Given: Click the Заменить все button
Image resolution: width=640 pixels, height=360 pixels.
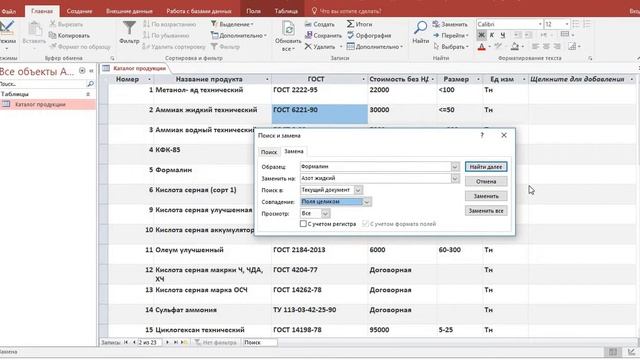Looking at the screenshot, I should (486, 211).
